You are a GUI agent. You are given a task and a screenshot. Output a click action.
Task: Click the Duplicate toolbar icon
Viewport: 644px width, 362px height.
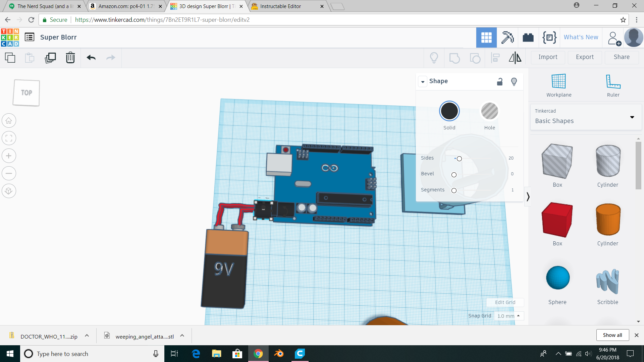[50, 58]
